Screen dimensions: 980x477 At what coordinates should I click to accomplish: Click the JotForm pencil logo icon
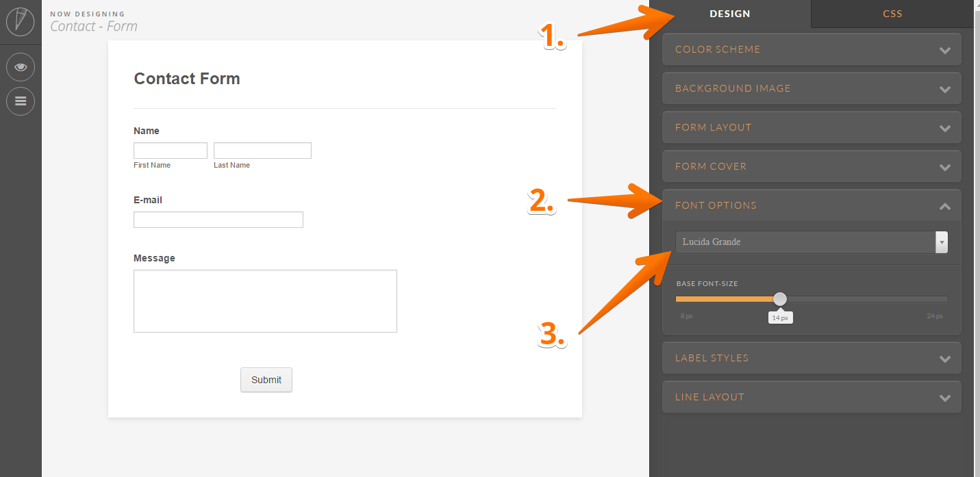click(x=21, y=21)
